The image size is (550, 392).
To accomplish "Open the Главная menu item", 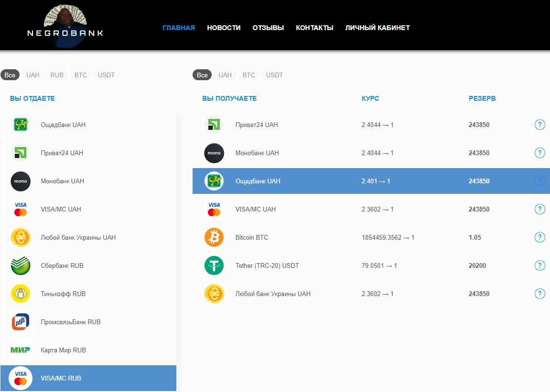I will [x=179, y=28].
